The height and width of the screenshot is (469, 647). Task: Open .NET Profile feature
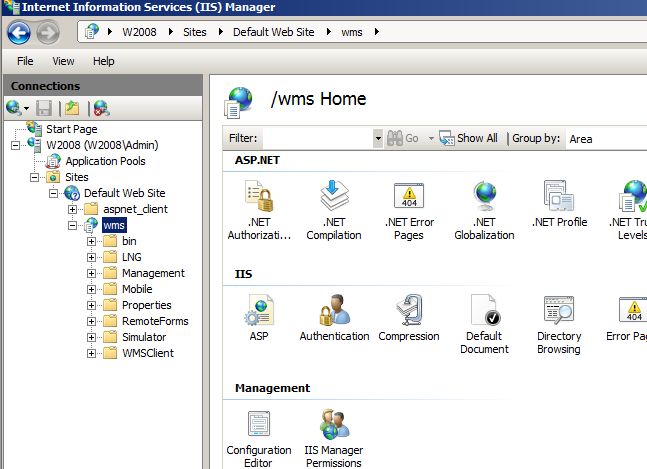tap(560, 204)
